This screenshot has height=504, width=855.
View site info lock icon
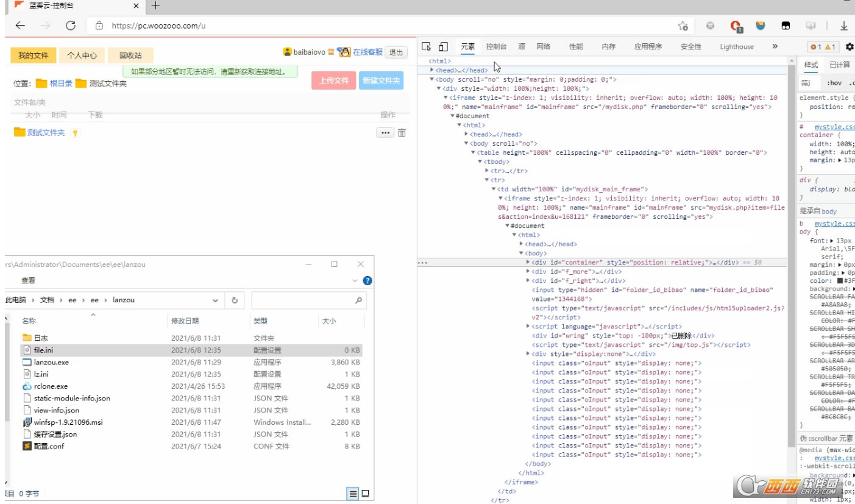pos(99,26)
